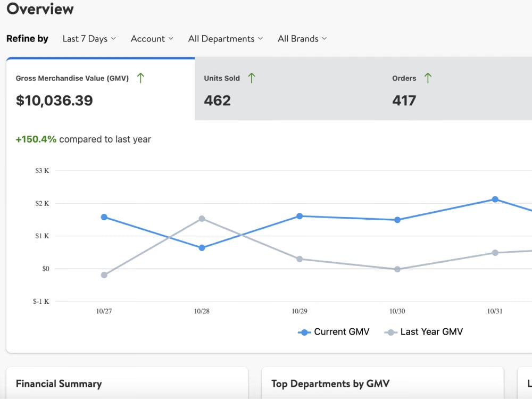
Task: Click the Refine by label
Action: 28,39
